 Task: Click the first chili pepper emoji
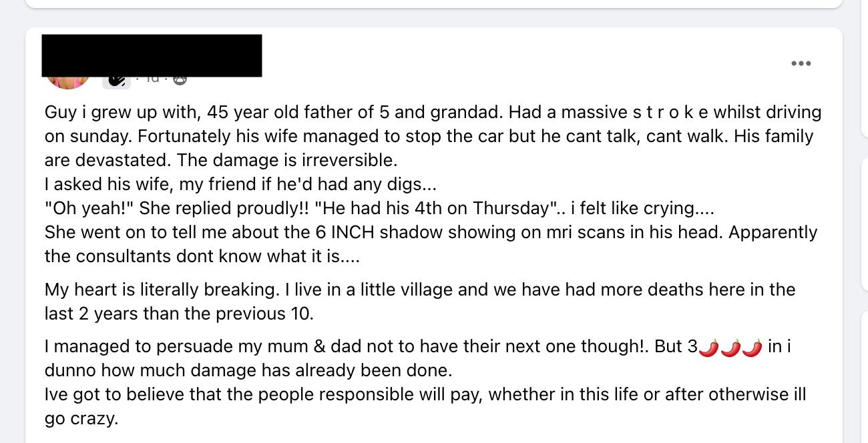[710, 348]
